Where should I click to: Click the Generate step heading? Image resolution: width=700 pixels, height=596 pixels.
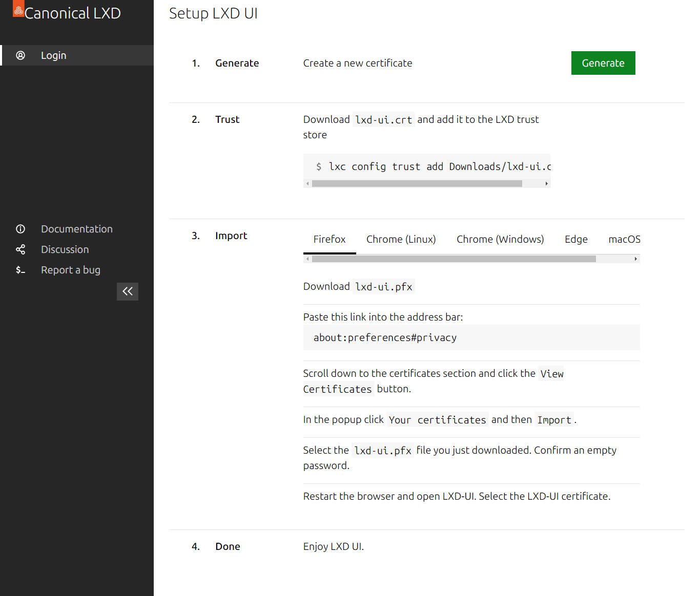tap(237, 63)
